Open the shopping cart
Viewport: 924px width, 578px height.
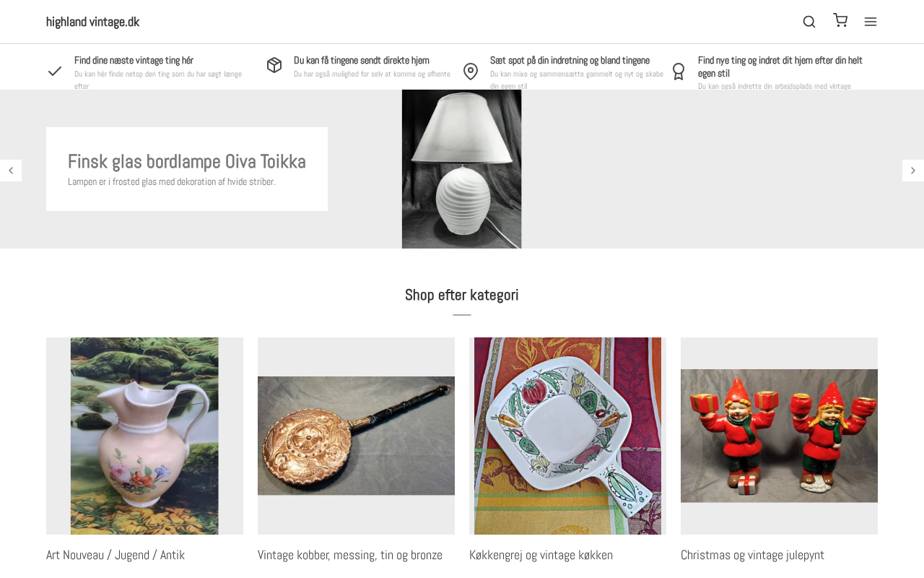tap(840, 20)
